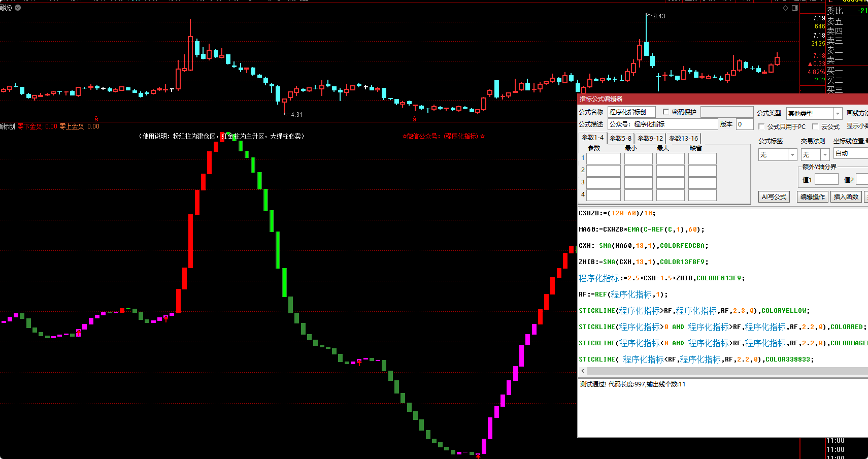Open the 交易法则 dropdown

tap(825, 154)
